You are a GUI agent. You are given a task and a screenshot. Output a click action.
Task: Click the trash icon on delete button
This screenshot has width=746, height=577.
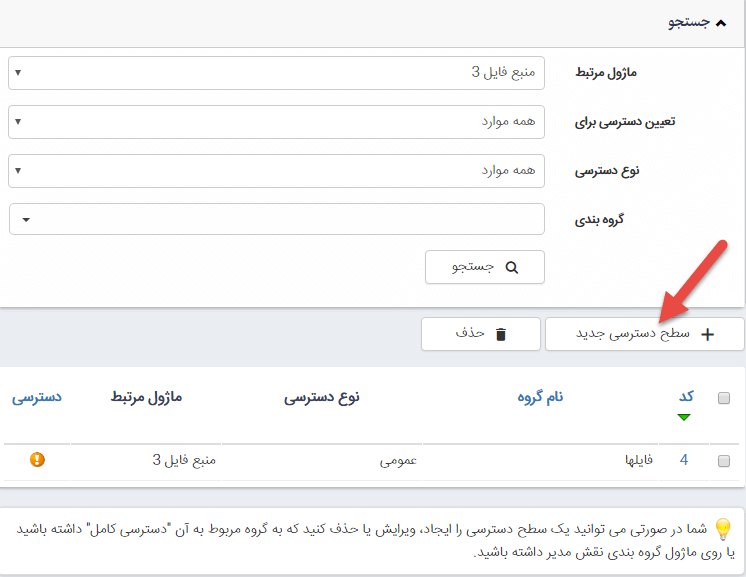(501, 334)
